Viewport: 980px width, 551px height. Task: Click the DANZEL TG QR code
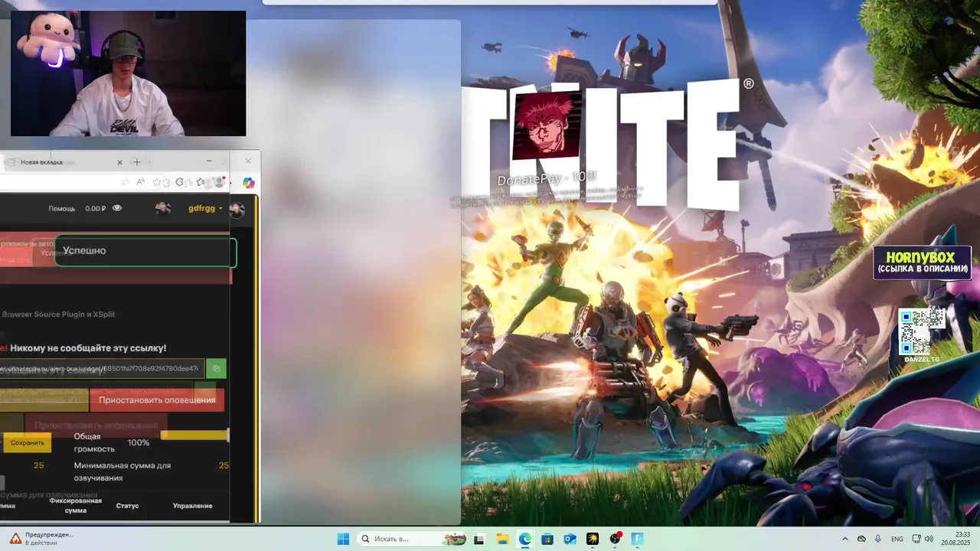coord(921,333)
